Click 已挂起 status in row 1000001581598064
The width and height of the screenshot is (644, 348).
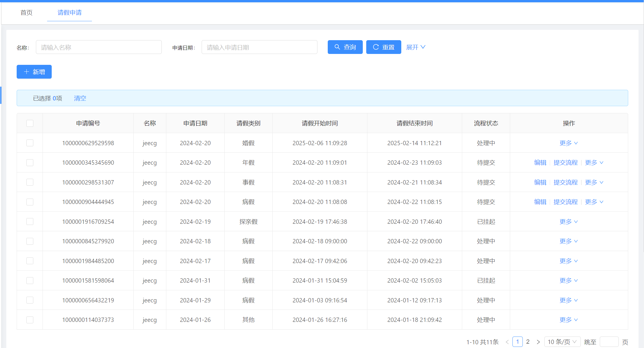[x=486, y=281]
